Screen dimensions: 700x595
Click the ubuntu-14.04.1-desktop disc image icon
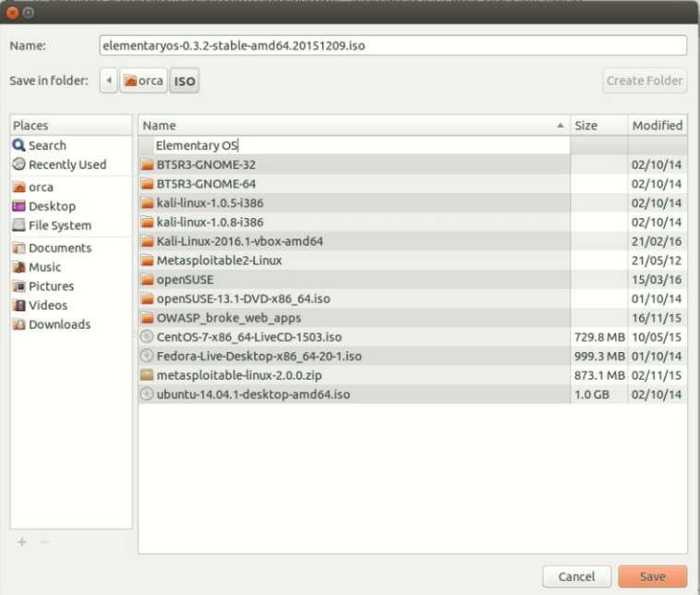click(147, 395)
